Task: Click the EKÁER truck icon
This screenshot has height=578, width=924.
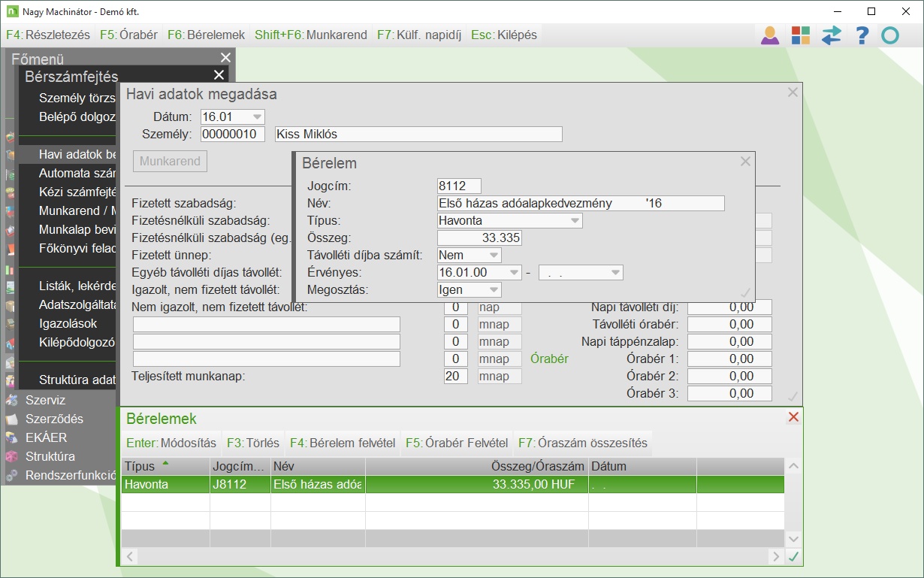Action: (11, 437)
